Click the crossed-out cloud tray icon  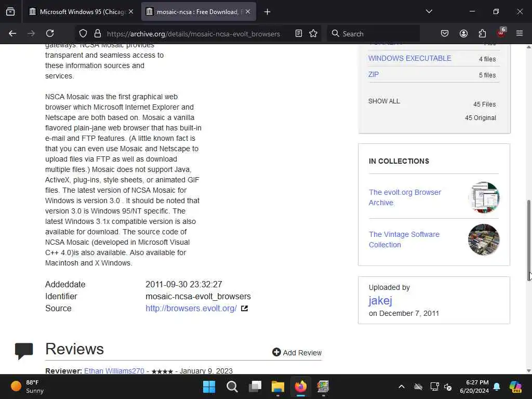click(x=418, y=387)
